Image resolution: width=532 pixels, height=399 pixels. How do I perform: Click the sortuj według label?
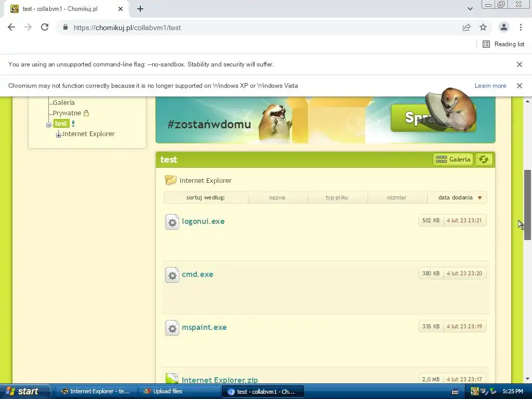(x=206, y=197)
